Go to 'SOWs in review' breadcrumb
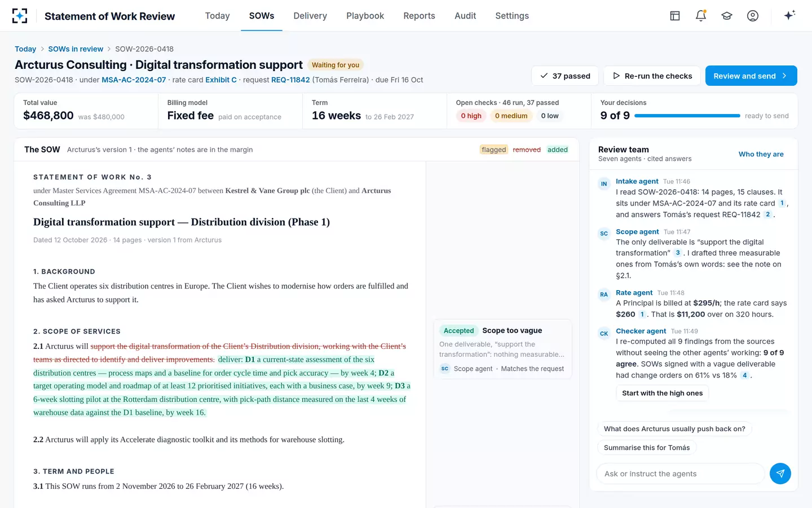 tap(76, 49)
